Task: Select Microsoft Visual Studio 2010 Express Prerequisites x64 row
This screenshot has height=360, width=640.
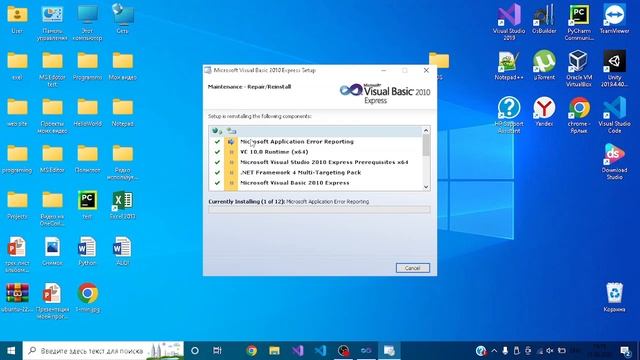Action: coord(316,162)
